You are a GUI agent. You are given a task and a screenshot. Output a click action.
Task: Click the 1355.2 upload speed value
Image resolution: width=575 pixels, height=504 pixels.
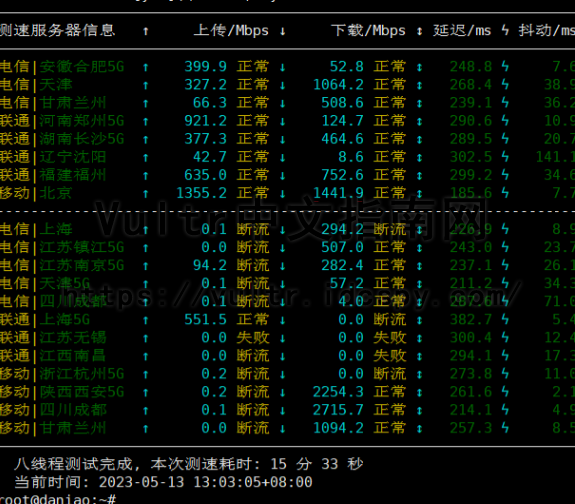coord(201,193)
